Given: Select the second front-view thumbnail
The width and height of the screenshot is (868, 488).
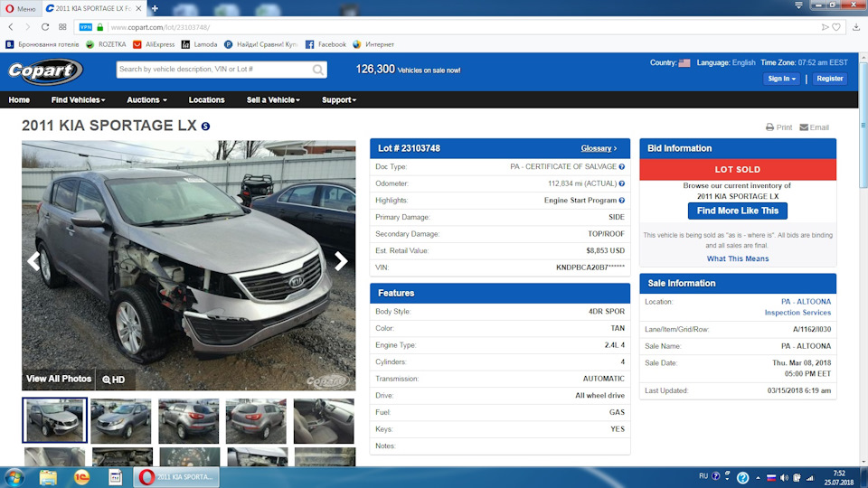Looking at the screenshot, I should 121,420.
